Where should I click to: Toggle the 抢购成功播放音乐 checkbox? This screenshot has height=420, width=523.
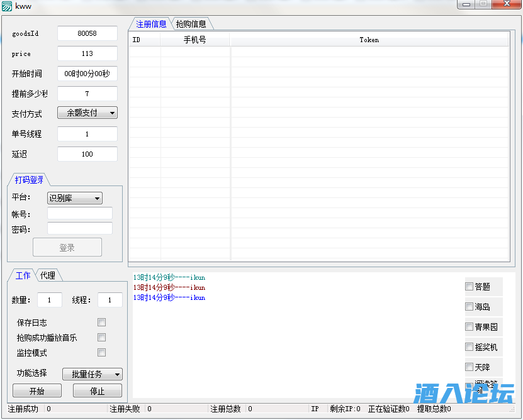pyautogui.click(x=101, y=338)
